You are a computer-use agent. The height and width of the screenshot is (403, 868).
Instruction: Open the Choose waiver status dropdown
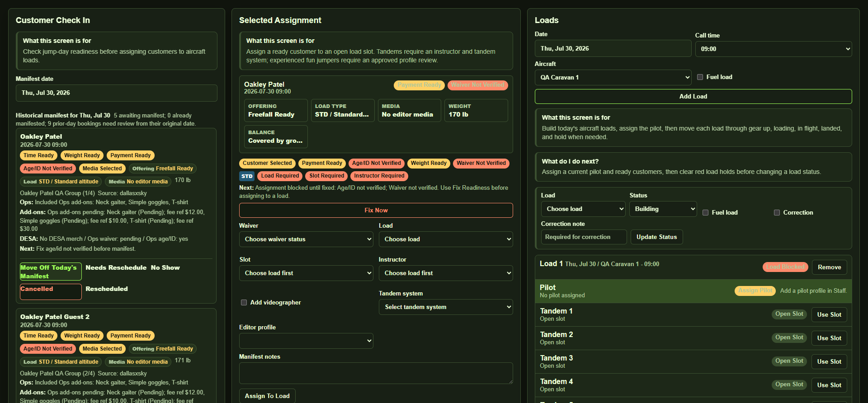pyautogui.click(x=306, y=239)
